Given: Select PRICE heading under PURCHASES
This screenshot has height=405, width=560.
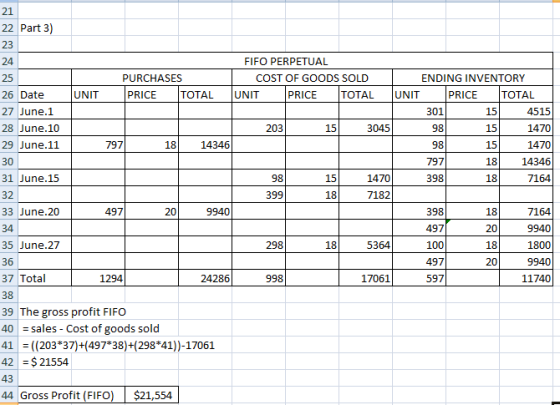Looking at the screenshot, I should [x=152, y=95].
